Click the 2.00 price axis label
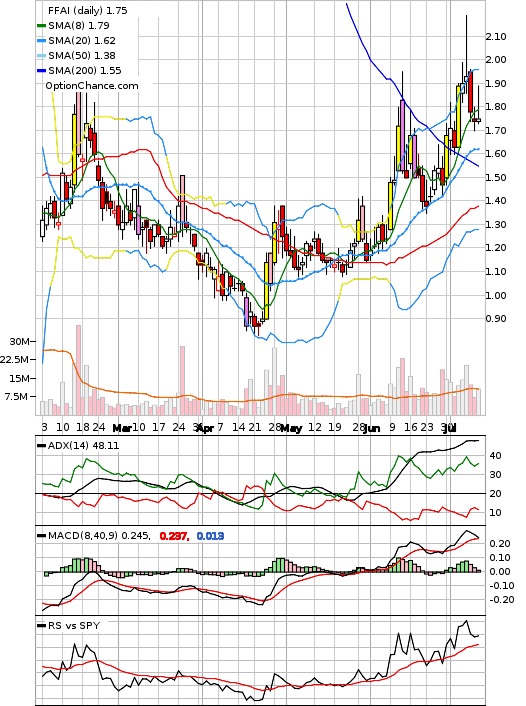This screenshot has width=526, height=706. pos(495,60)
